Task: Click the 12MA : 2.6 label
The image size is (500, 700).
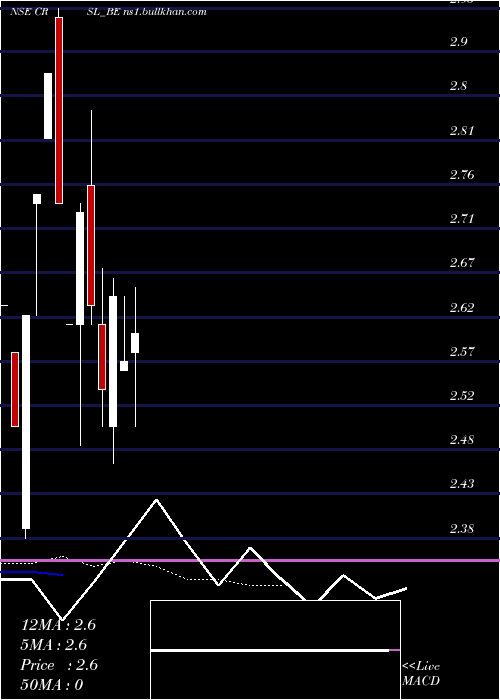Action: tap(58, 625)
